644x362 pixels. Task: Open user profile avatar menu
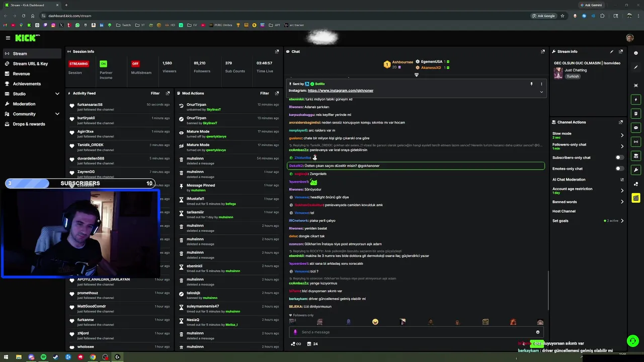[630, 38]
